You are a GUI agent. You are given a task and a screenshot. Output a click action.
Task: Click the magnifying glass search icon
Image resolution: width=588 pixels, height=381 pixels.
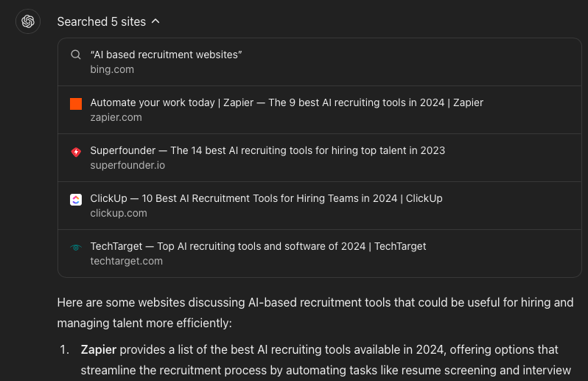click(x=76, y=55)
